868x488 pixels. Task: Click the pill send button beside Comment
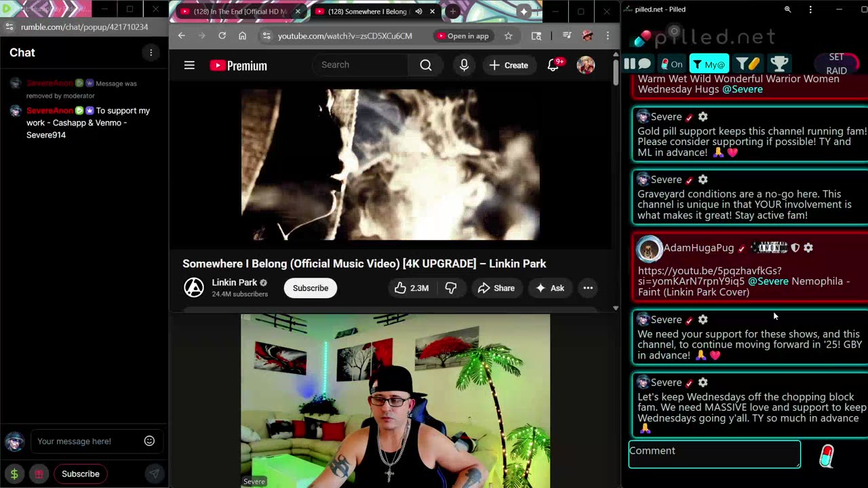[x=827, y=455]
